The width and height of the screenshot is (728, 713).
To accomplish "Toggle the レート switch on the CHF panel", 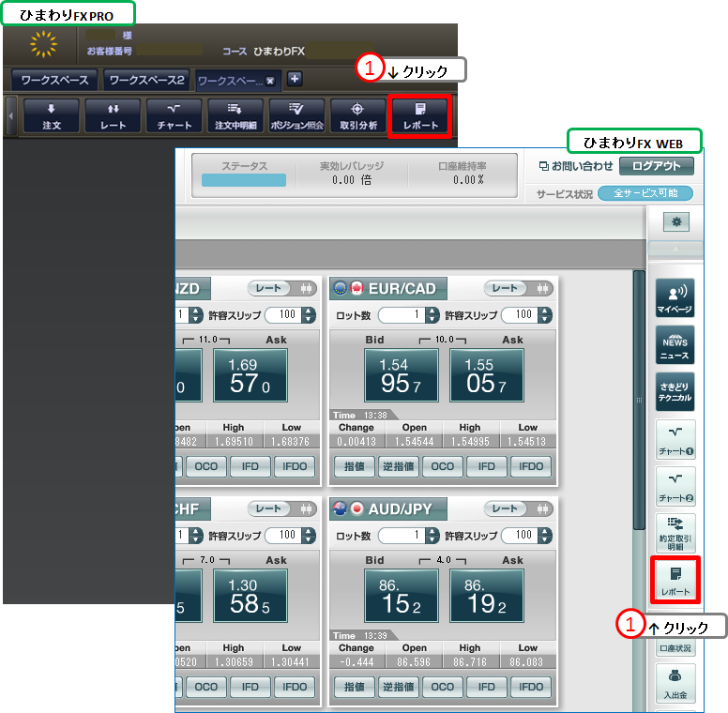I will tap(281, 508).
